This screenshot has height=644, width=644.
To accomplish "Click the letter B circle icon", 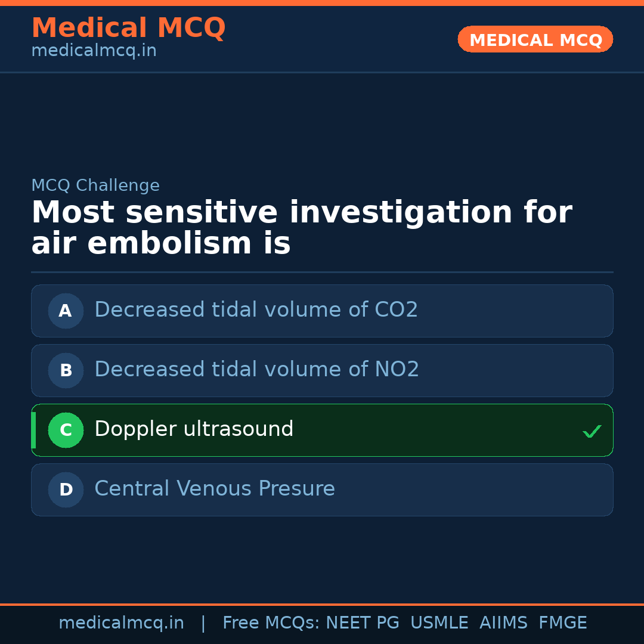I will point(66,370).
